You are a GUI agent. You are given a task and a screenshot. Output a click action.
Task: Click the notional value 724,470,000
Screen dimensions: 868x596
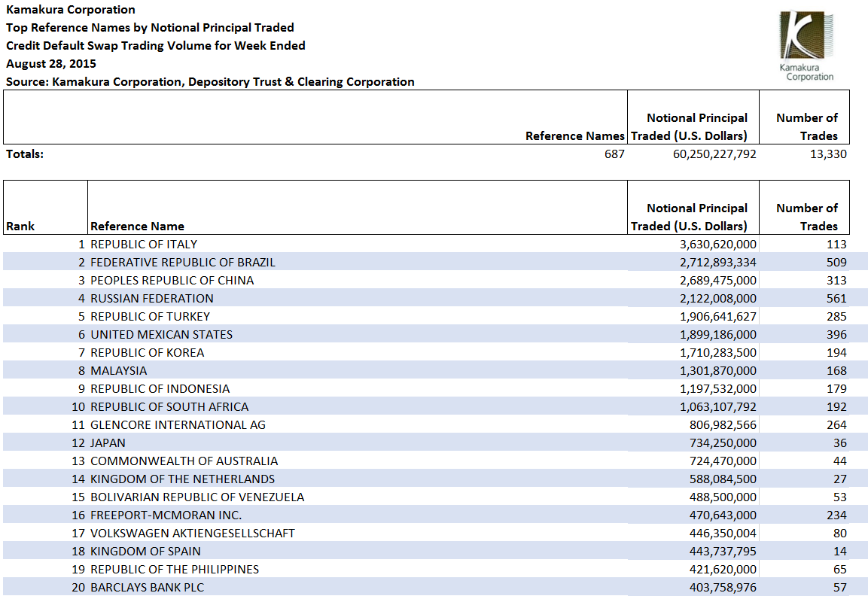click(x=723, y=461)
